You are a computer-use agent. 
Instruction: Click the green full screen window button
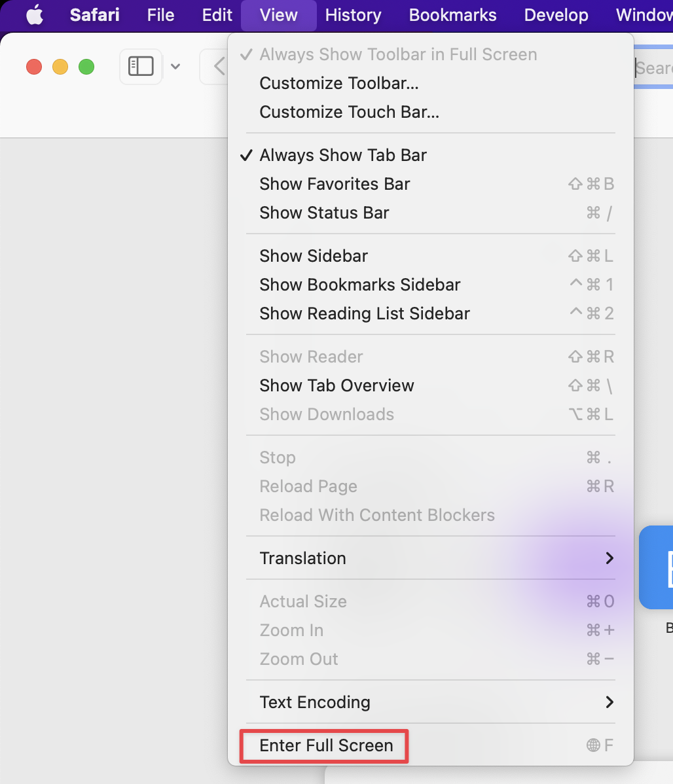click(x=86, y=67)
